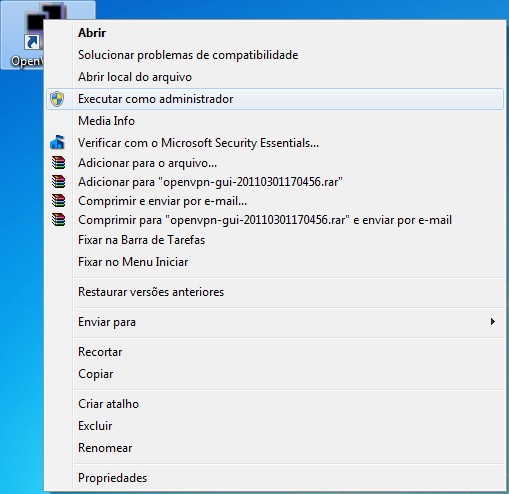Open the Enviar para submenu entry
The height and width of the screenshot is (494, 509).
click(x=275, y=322)
